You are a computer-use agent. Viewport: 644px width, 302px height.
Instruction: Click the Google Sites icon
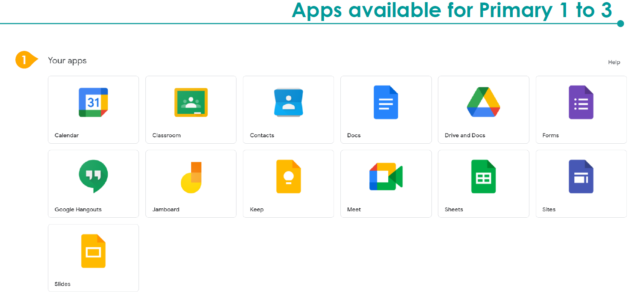click(x=581, y=177)
